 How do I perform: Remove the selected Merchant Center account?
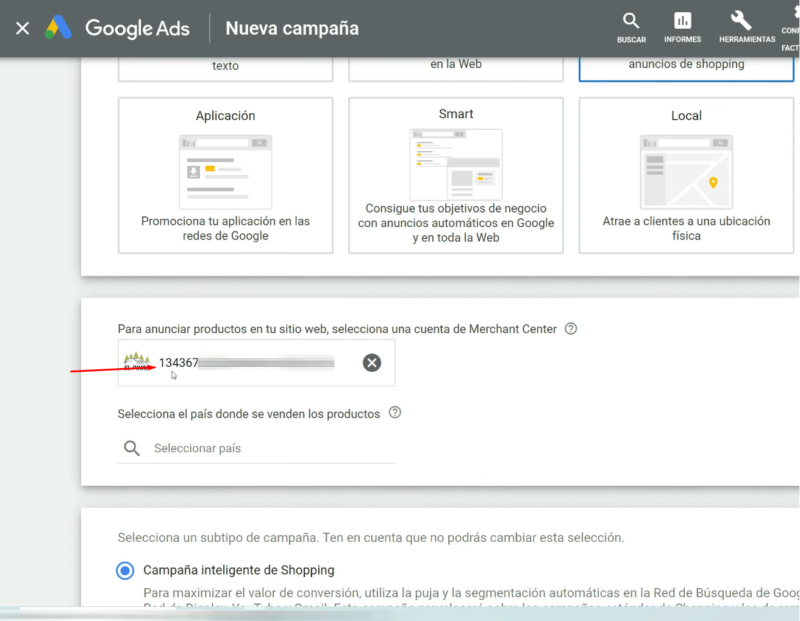[371, 363]
